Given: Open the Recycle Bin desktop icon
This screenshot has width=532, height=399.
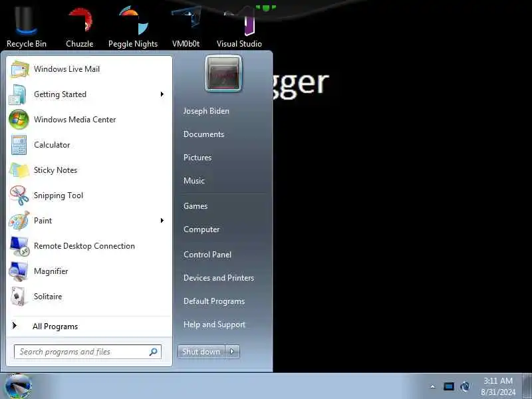Looking at the screenshot, I should pyautogui.click(x=26, y=25).
